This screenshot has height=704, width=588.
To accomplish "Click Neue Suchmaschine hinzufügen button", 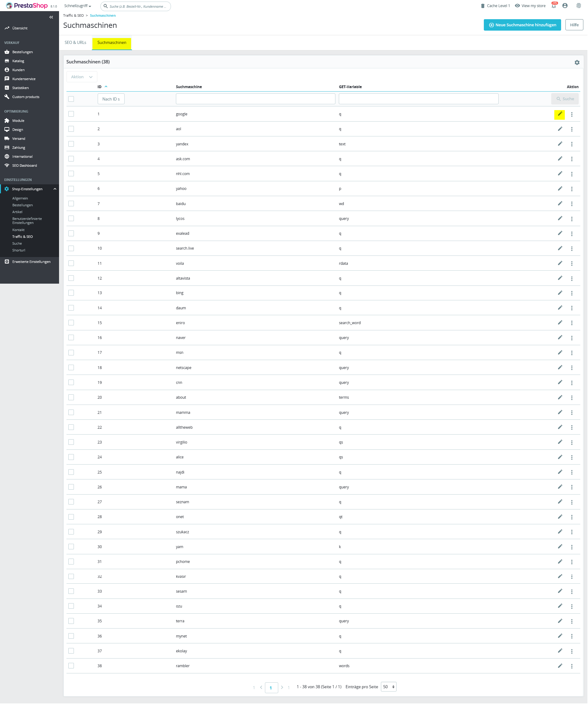I will 523,25.
